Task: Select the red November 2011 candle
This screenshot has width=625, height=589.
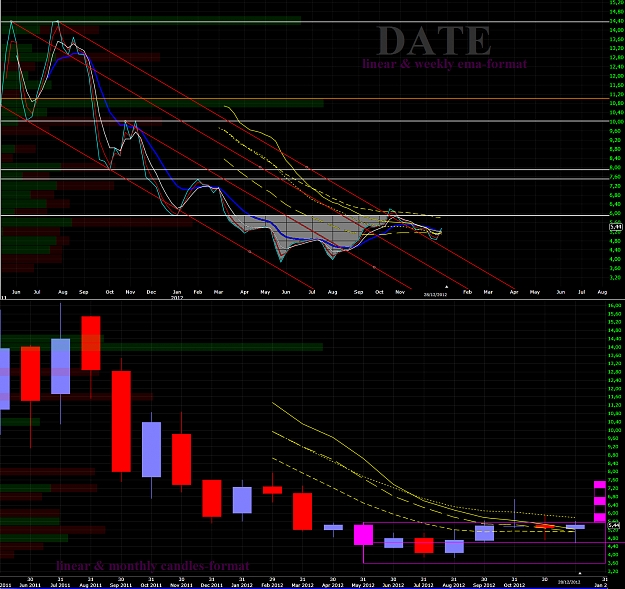Action: point(181,459)
